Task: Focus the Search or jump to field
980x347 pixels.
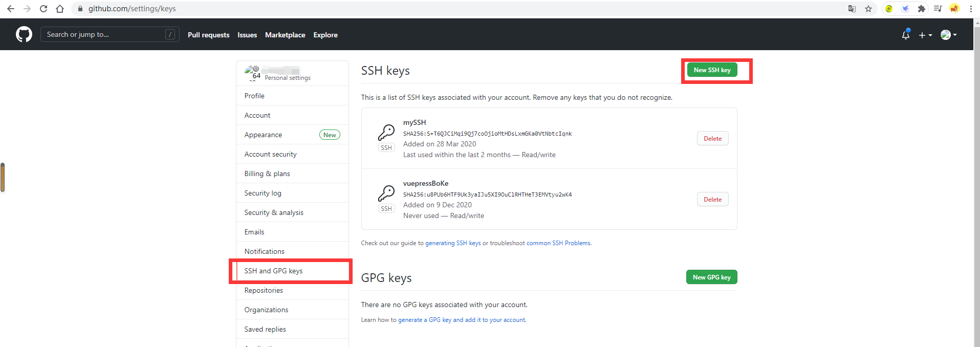Action: pos(110,34)
